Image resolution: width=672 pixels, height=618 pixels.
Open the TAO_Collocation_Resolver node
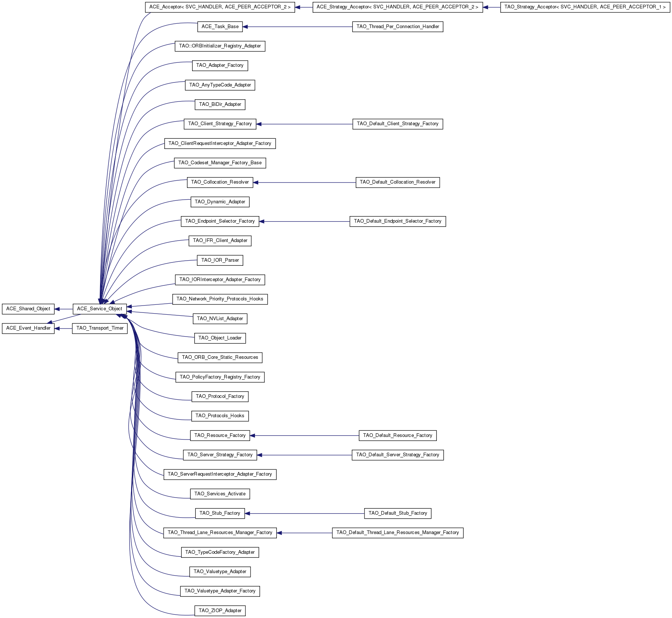[220, 182]
